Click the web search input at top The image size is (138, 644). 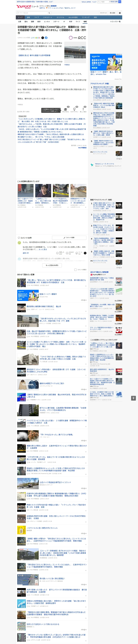103,2
